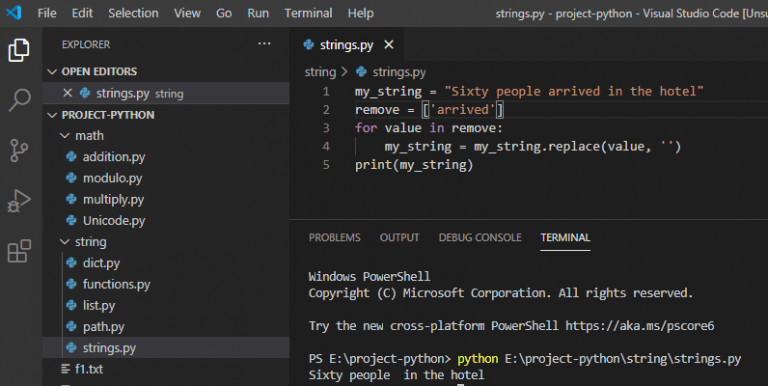Close strings.py in Open Editors list

point(68,93)
